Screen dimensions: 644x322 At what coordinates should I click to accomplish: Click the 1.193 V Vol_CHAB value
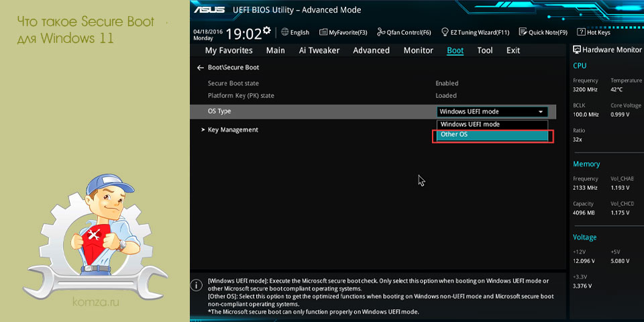(620, 188)
